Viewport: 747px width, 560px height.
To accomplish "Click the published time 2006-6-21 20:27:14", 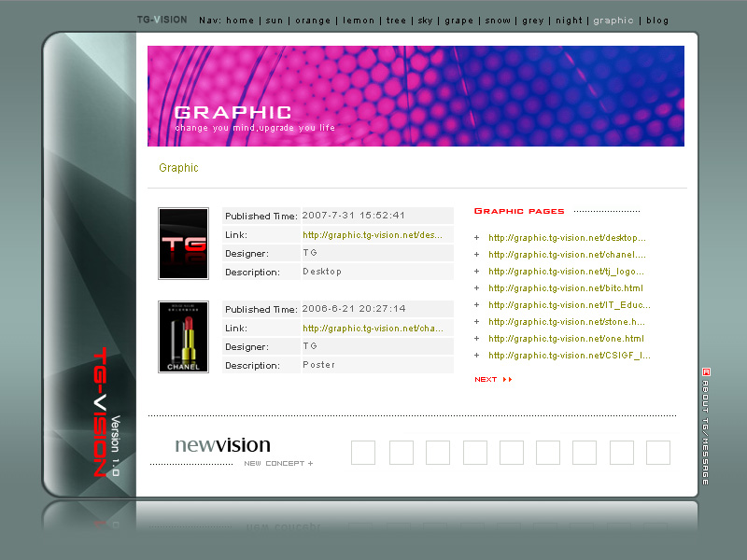I will click(354, 309).
